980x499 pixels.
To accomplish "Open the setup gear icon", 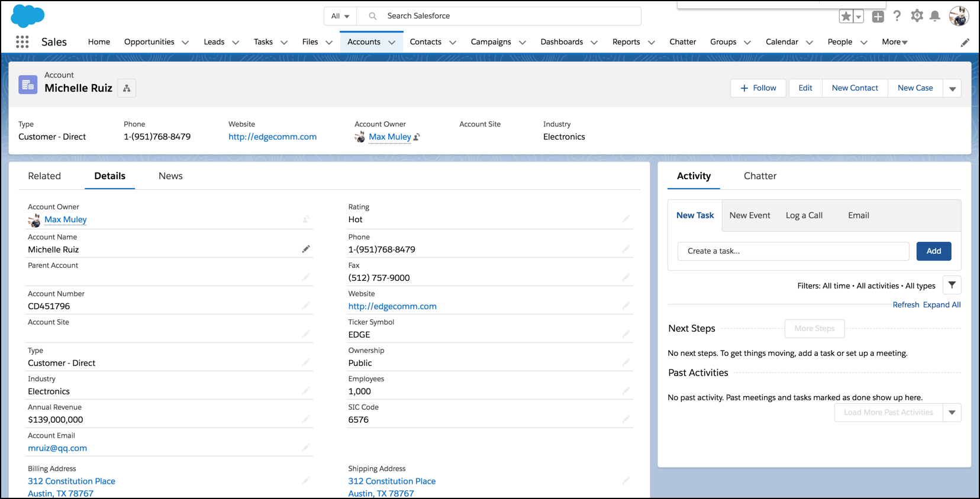I will [917, 16].
